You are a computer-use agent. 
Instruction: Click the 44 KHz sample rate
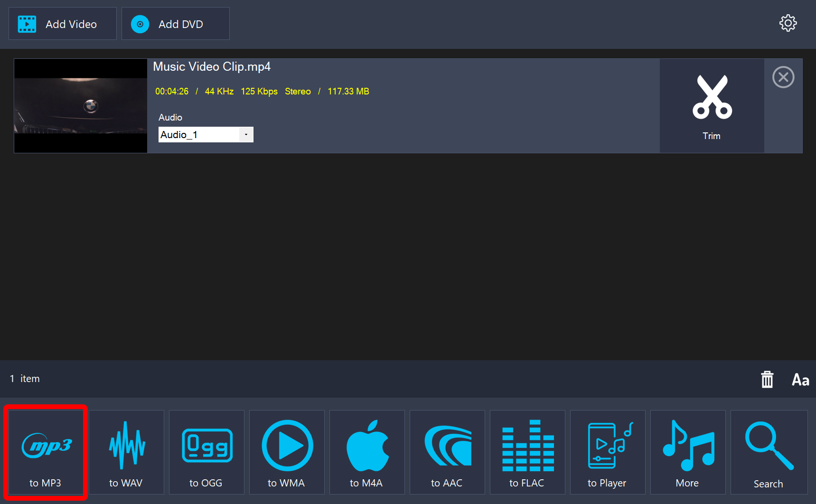(x=219, y=91)
